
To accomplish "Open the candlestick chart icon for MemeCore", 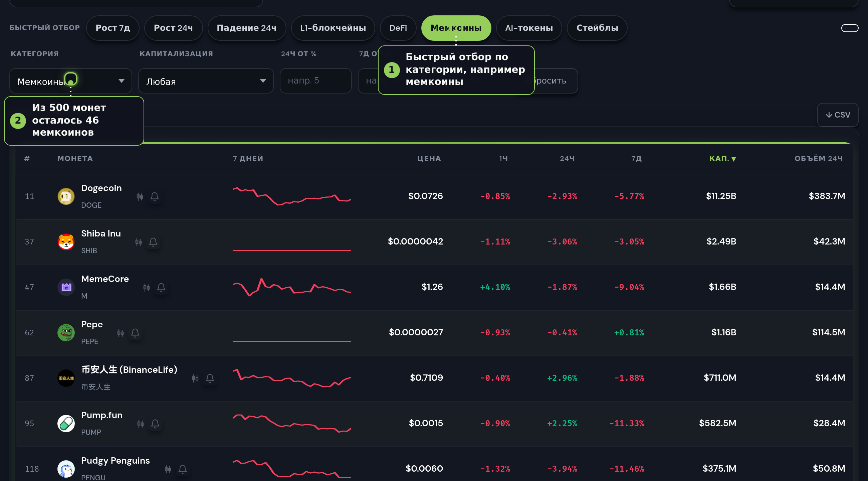I will [x=146, y=288].
